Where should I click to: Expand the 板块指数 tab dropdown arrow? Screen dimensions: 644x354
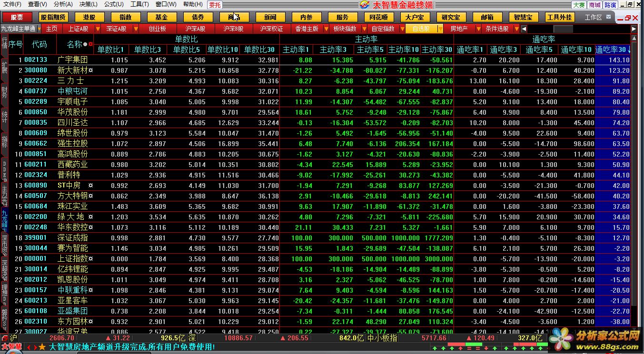pos(364,29)
